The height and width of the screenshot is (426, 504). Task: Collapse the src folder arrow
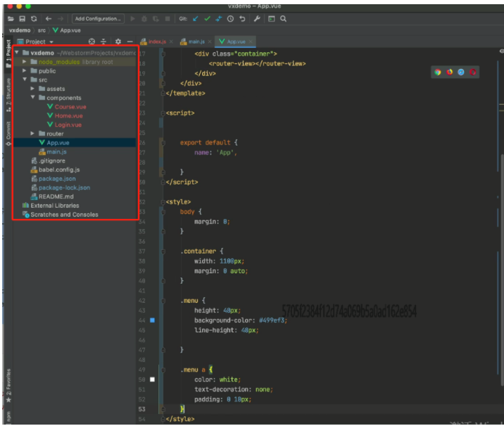[x=25, y=80]
